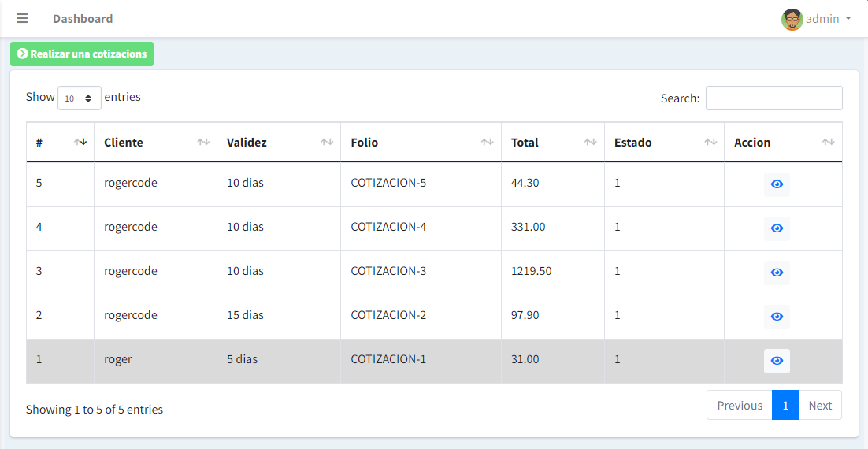Go to the Previous page
This screenshot has width=868, height=449.
point(740,405)
